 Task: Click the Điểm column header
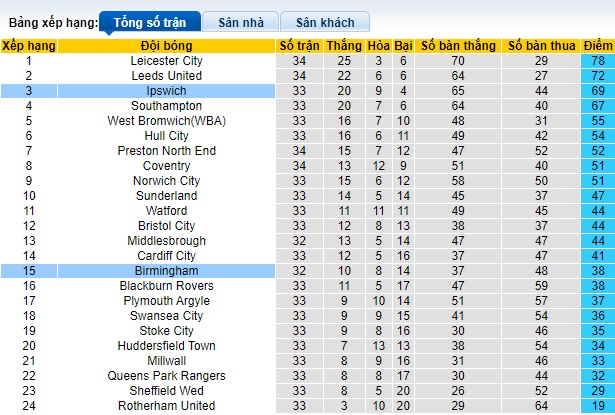598,46
